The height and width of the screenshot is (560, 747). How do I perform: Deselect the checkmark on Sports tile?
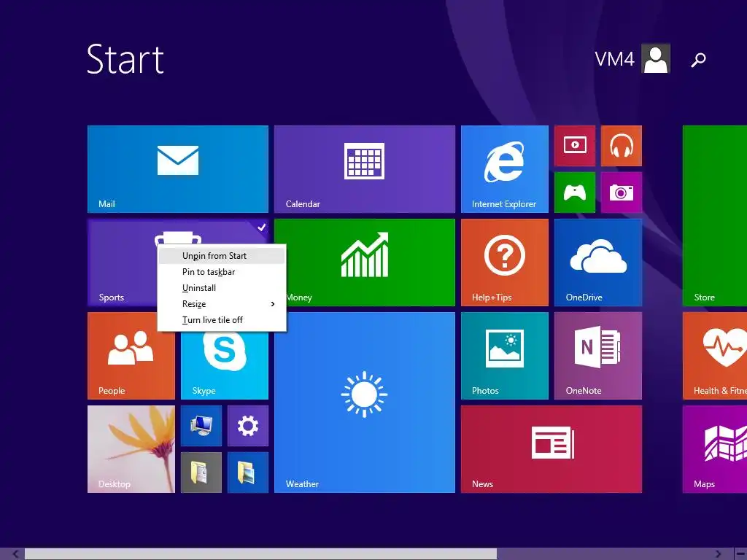[x=262, y=227]
